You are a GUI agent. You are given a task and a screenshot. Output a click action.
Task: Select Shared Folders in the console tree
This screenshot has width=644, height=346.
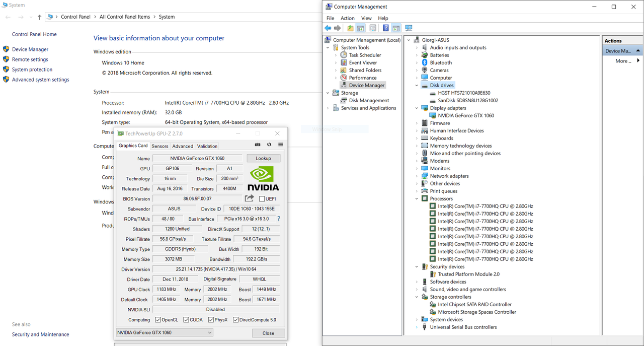[365, 70]
